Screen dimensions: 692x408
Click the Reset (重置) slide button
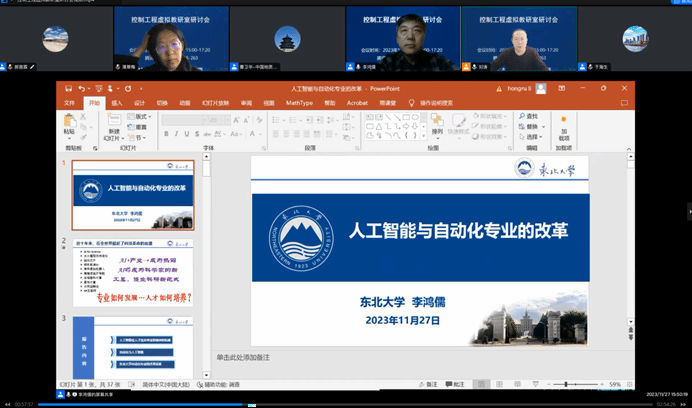point(139,127)
